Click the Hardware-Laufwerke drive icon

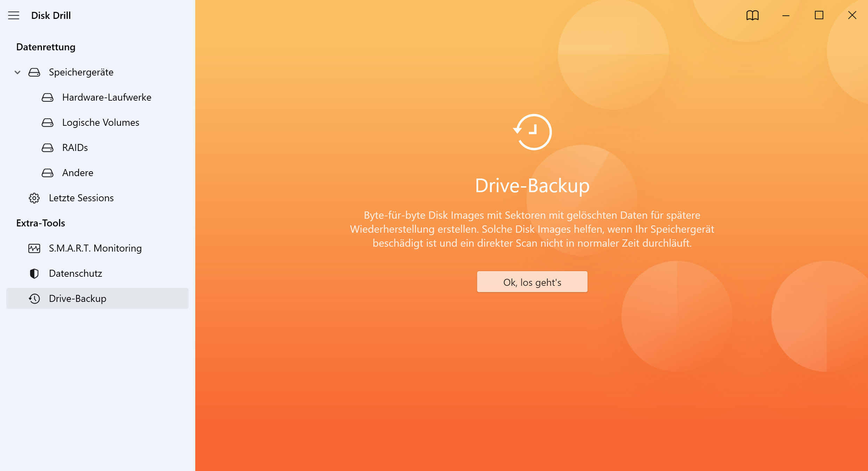[48, 97]
